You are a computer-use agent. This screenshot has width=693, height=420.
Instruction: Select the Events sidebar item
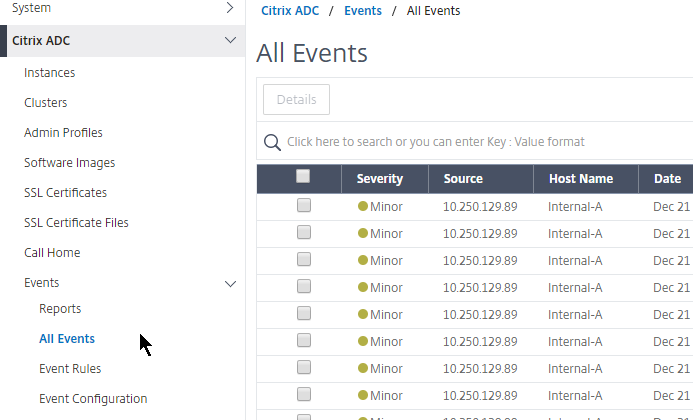42,283
